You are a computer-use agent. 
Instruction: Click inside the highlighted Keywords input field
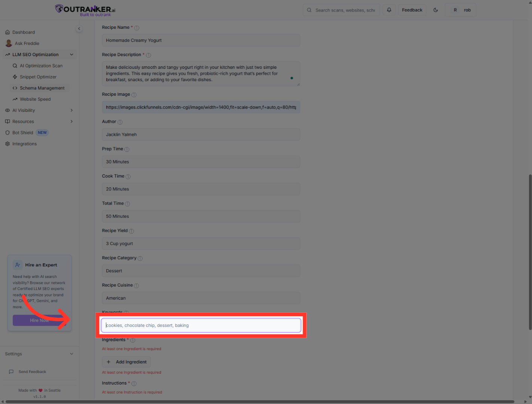[x=201, y=325]
